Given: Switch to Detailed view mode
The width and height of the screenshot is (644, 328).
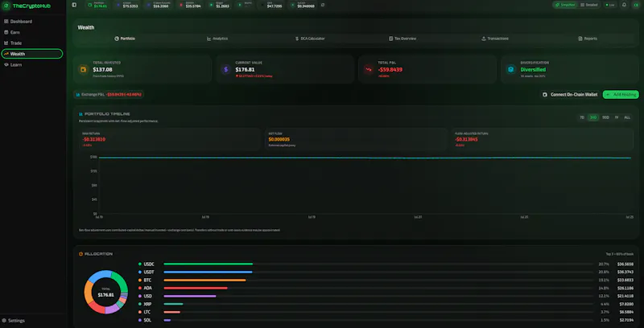Looking at the screenshot, I should [589, 5].
